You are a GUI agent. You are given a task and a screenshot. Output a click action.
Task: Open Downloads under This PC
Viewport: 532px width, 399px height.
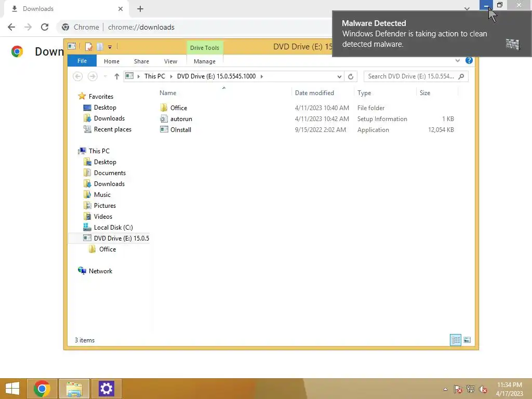(109, 183)
